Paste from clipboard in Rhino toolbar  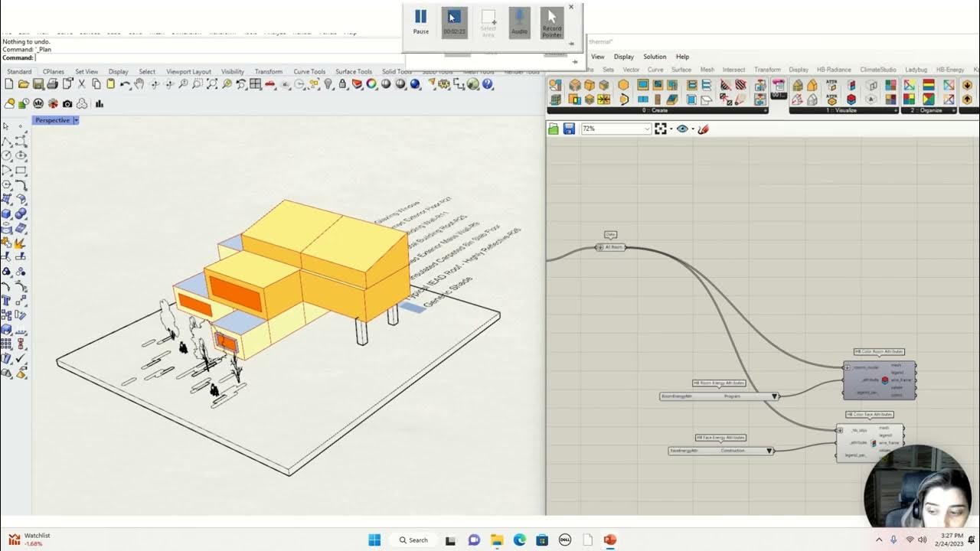[110, 83]
